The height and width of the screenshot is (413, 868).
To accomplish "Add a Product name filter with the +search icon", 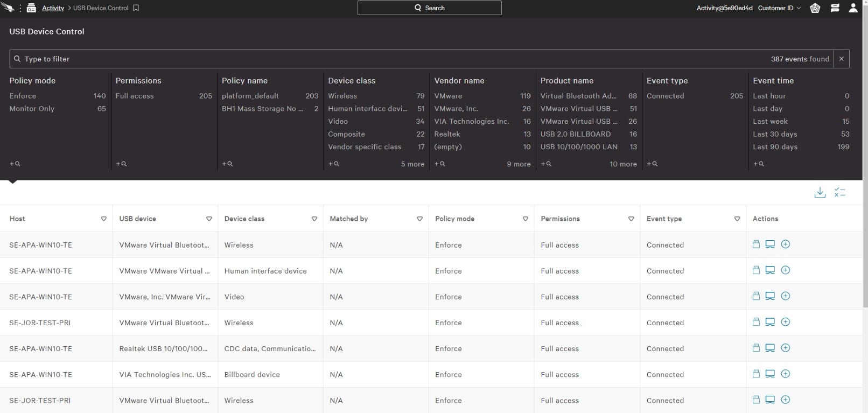I will 546,164.
